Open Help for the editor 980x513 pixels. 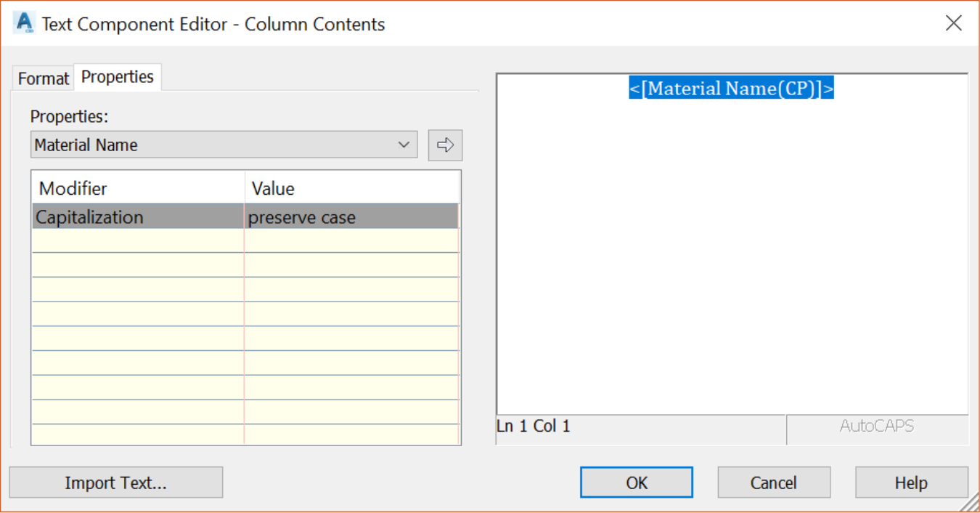point(912,482)
